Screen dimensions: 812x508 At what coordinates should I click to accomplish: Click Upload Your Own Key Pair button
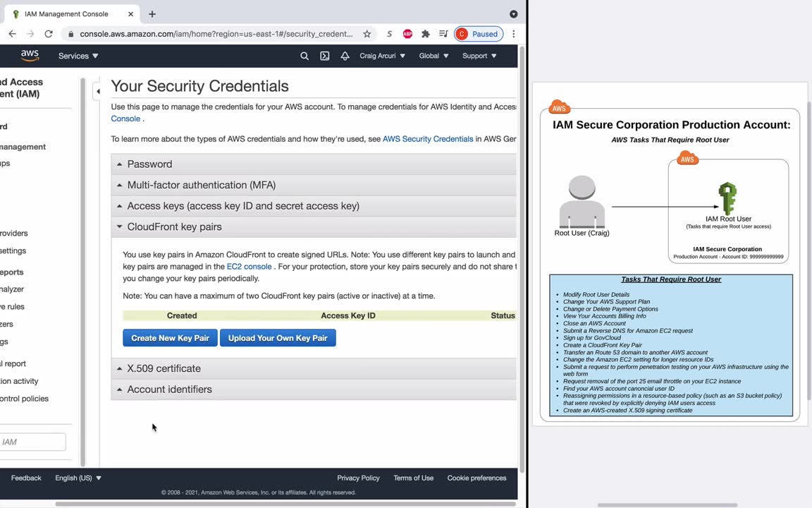(x=278, y=338)
